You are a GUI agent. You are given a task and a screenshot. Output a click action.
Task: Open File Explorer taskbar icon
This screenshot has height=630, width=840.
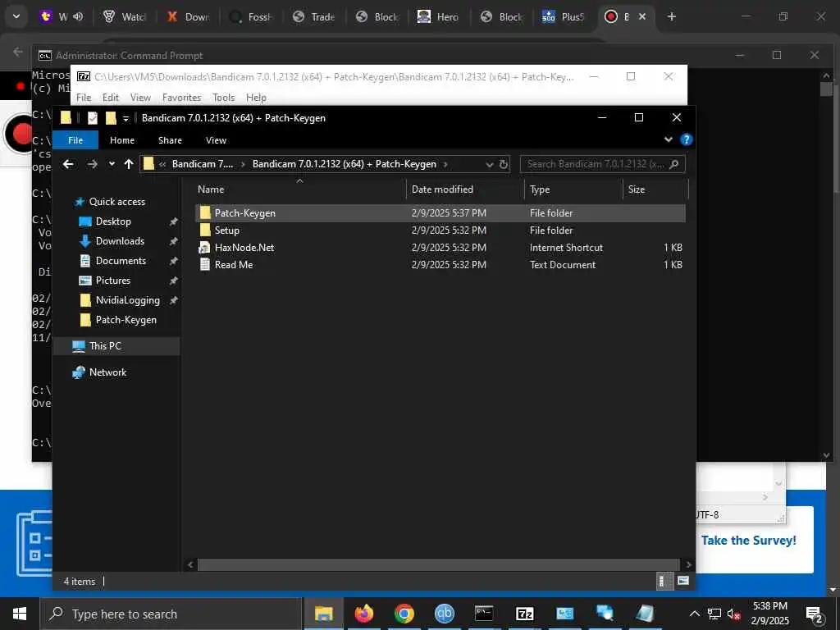[x=323, y=614]
